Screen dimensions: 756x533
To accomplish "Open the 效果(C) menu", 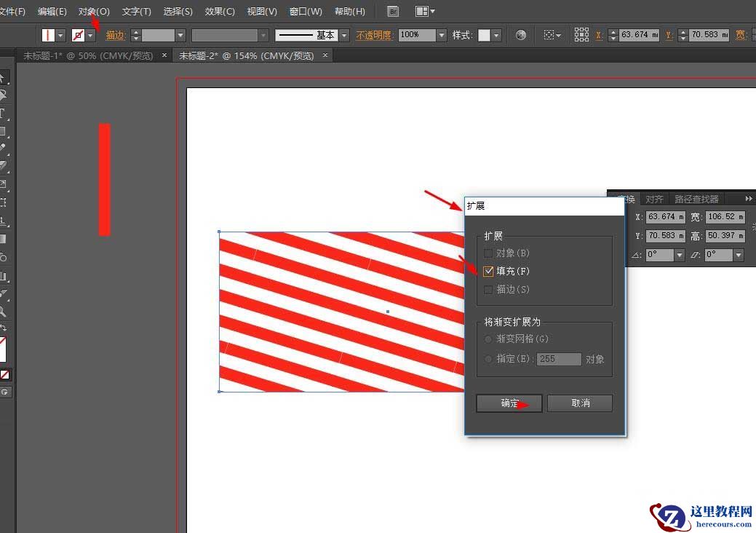I will pos(220,11).
